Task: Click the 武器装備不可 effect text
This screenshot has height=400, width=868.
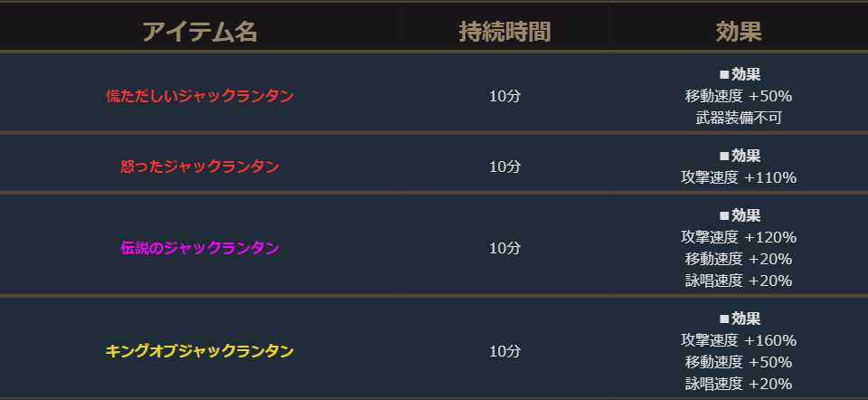Action: coord(739,118)
